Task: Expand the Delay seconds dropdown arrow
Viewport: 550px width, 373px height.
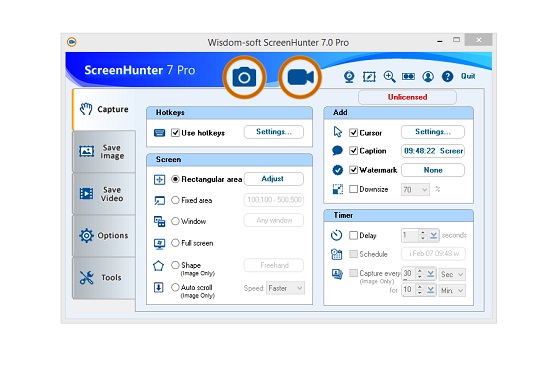Action: tap(434, 235)
